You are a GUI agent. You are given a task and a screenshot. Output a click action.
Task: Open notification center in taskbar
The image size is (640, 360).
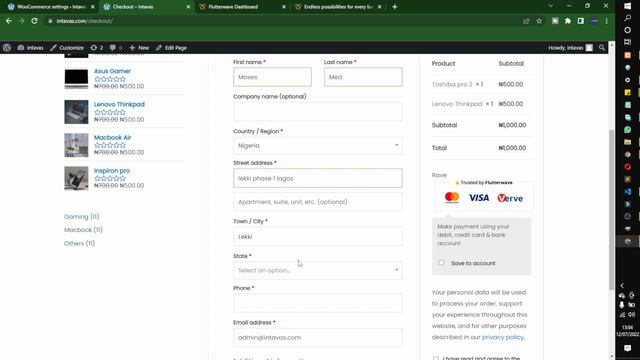628,348
